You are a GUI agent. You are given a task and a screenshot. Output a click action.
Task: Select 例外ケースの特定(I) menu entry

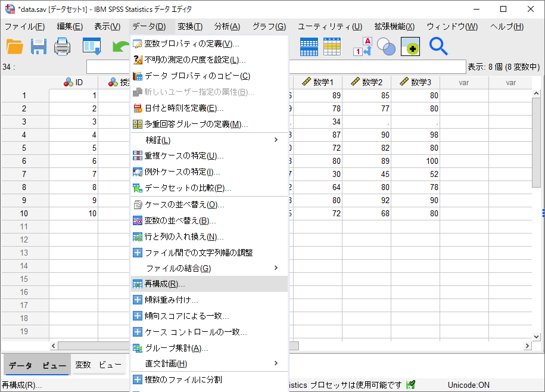[x=209, y=172]
